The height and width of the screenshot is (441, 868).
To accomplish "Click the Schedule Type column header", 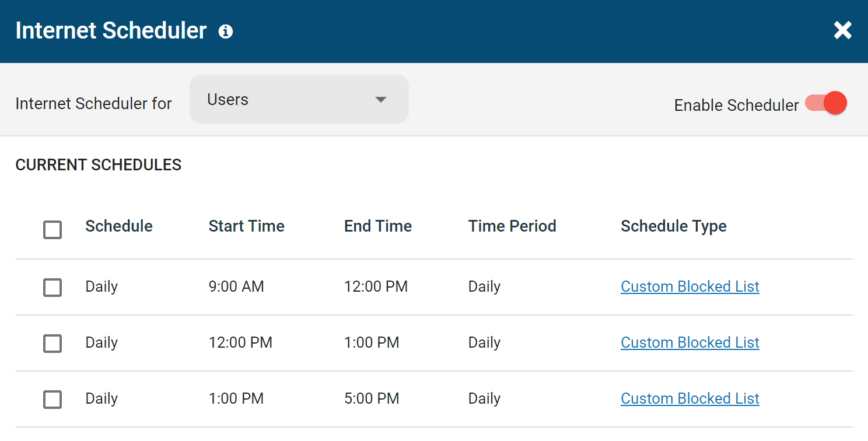I will coord(673,226).
